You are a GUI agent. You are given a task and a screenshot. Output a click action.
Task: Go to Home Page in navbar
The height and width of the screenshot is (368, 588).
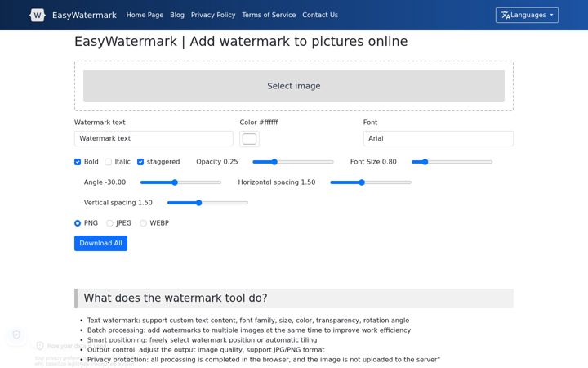coord(145,15)
